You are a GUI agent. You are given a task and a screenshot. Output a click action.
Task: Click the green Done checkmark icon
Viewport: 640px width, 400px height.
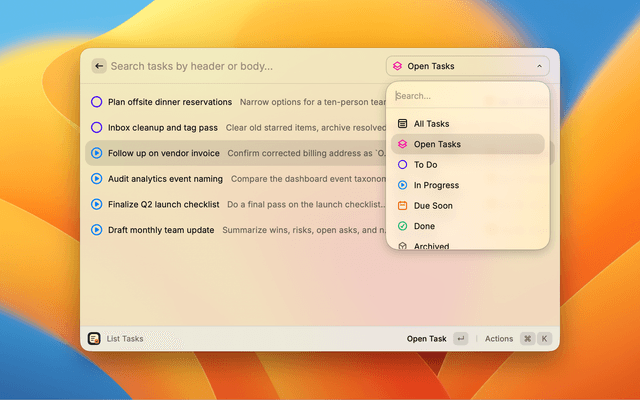click(402, 226)
